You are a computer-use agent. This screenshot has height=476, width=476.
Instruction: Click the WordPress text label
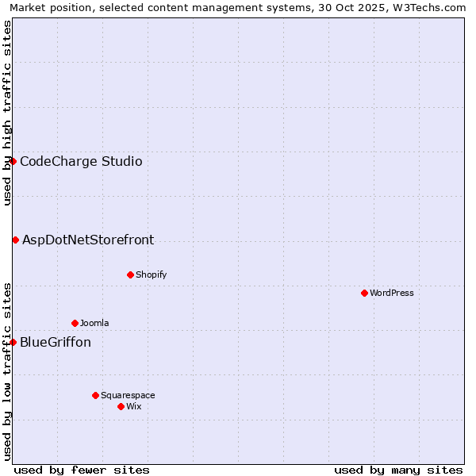[x=392, y=294]
